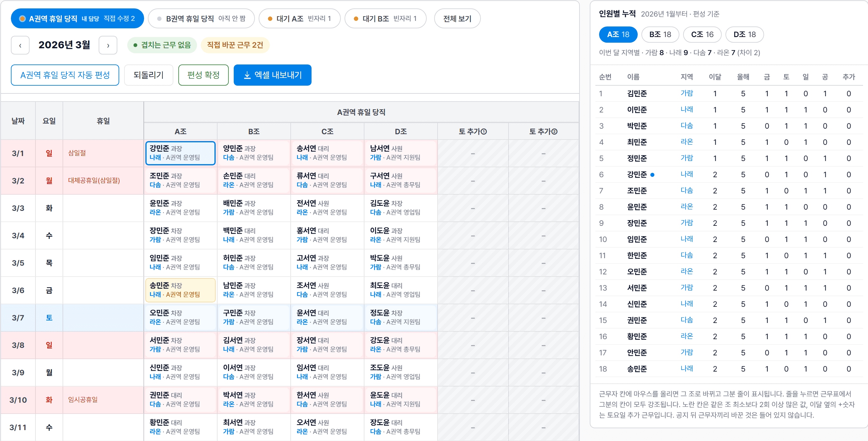This screenshot has width=868, height=441.
Task: Click 김도윤 차장 cell on 3/3
Action: (401, 208)
